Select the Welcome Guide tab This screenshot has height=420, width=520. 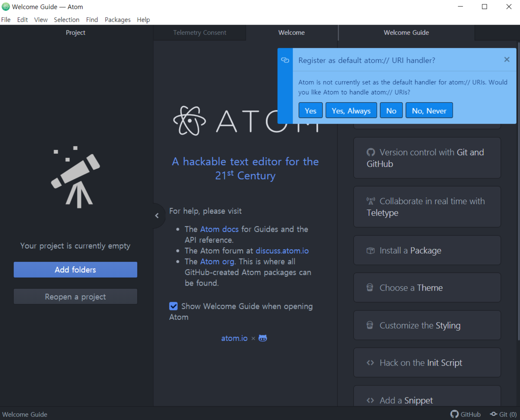tap(406, 33)
